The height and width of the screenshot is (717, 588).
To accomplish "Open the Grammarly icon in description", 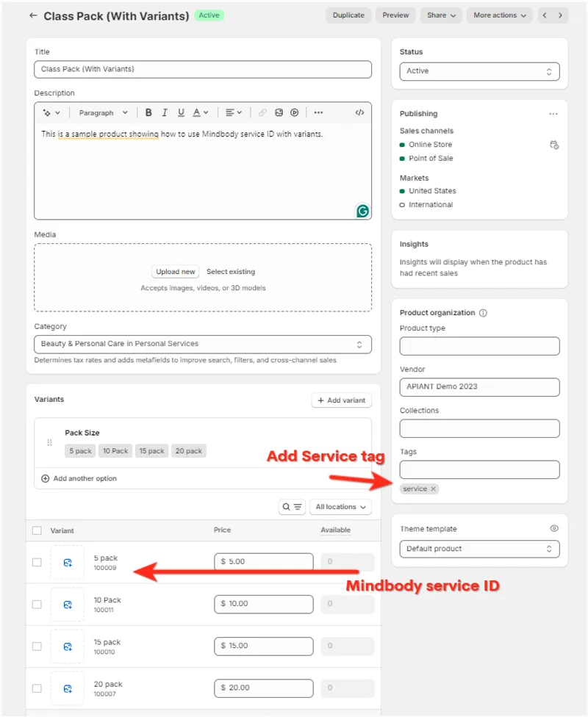I will (x=362, y=211).
